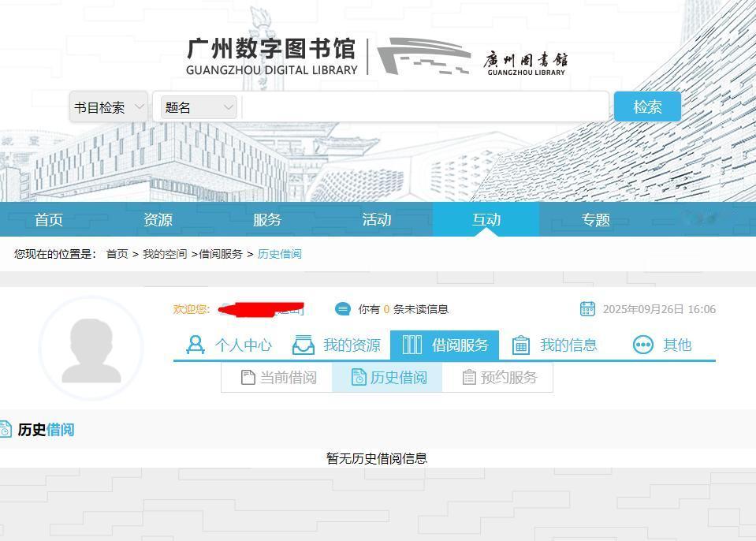Open the 书目检索 search type dropdown

pyautogui.click(x=109, y=106)
